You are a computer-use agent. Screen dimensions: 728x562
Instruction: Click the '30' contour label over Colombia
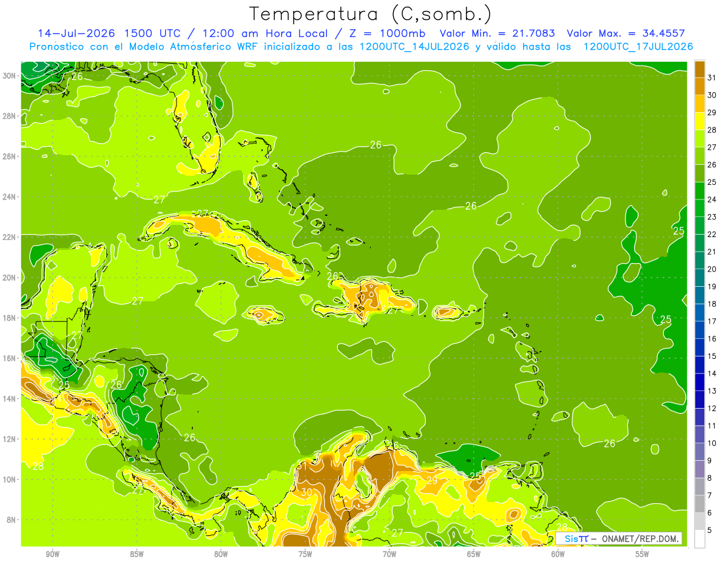pos(306,492)
